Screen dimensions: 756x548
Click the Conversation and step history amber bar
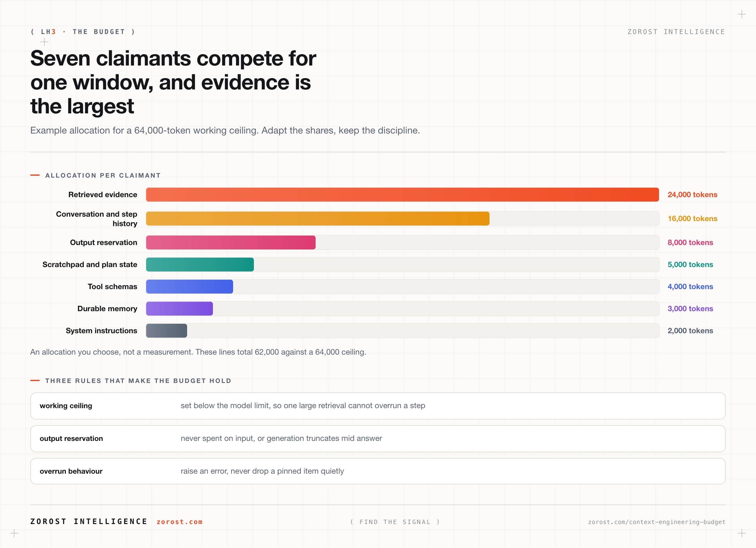(x=318, y=219)
